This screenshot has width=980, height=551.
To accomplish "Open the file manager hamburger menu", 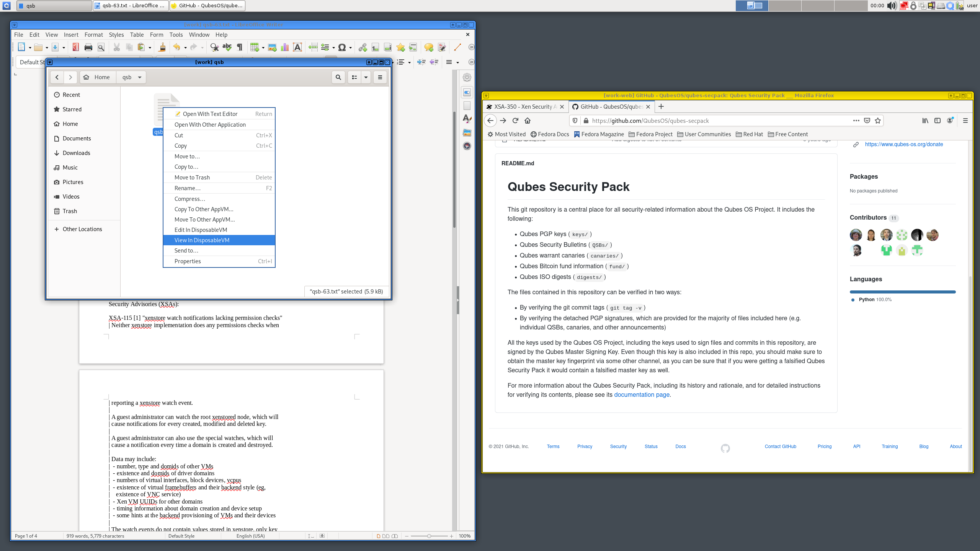I will tap(380, 77).
